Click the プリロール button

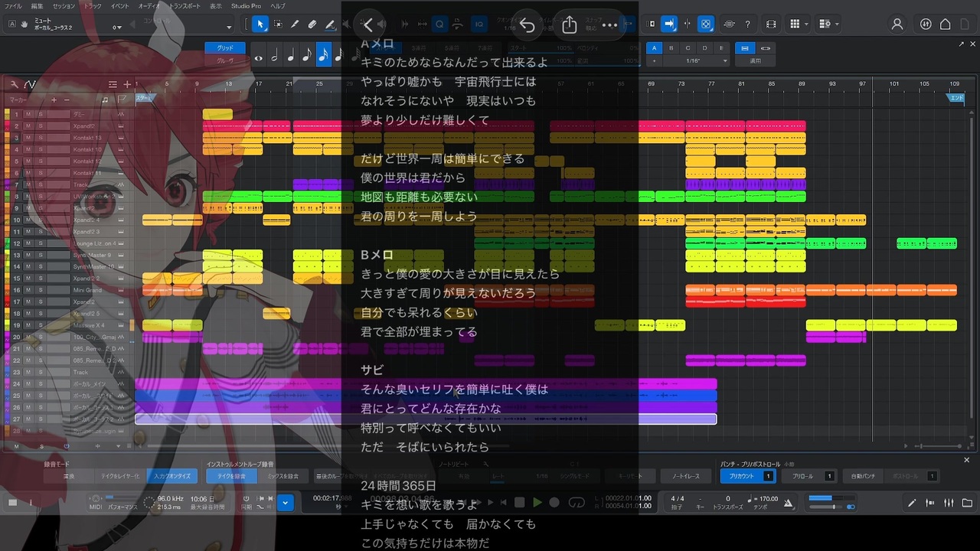click(809, 476)
